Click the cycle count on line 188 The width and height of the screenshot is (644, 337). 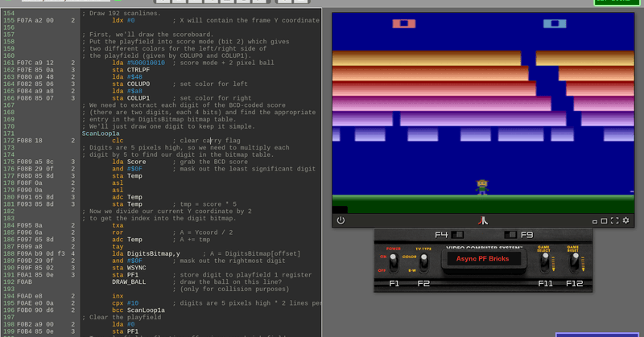click(x=73, y=253)
